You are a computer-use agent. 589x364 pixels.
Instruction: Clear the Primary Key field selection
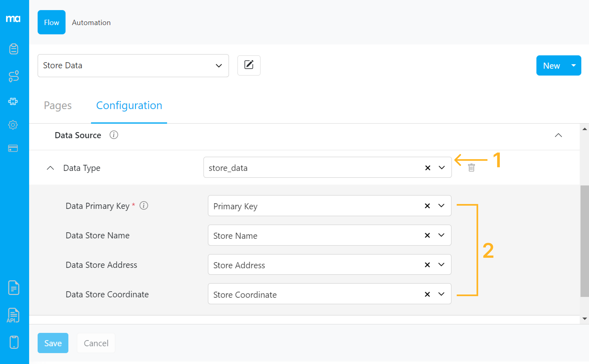click(x=427, y=206)
